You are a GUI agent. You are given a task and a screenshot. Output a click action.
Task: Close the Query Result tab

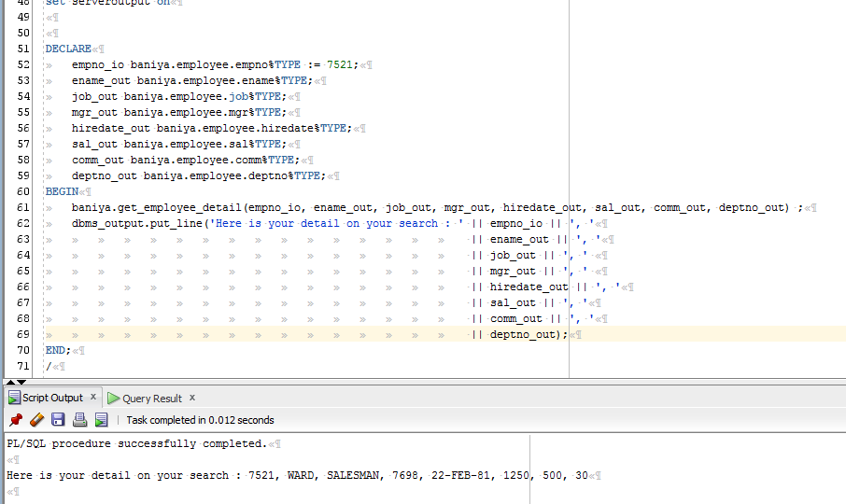(192, 398)
